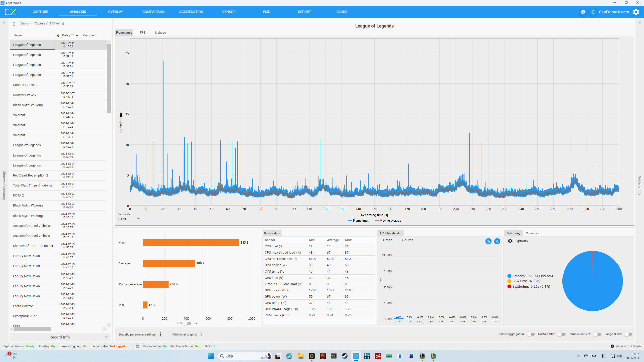Open the captures list three-dot menu
Viewport: 644px width, 362px height.
click(14, 24)
